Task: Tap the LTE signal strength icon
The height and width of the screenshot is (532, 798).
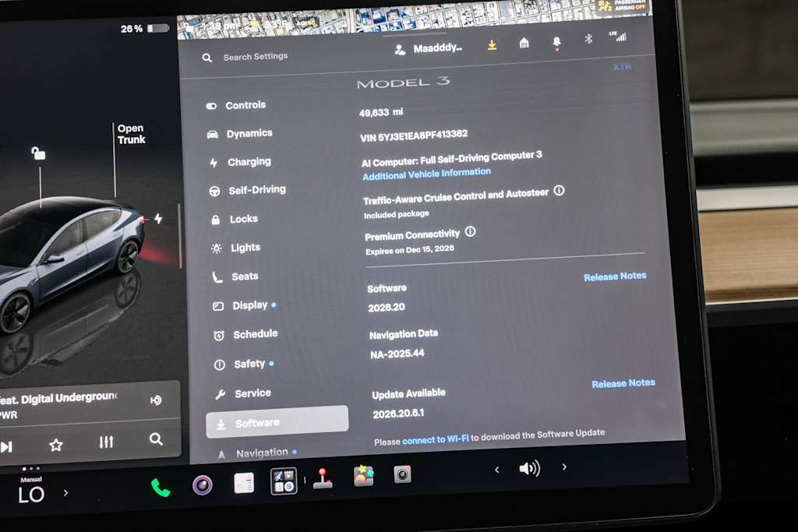Action: point(618,36)
